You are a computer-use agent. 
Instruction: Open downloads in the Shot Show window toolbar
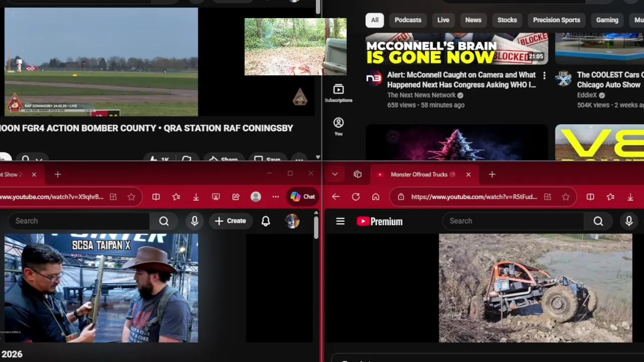196,197
